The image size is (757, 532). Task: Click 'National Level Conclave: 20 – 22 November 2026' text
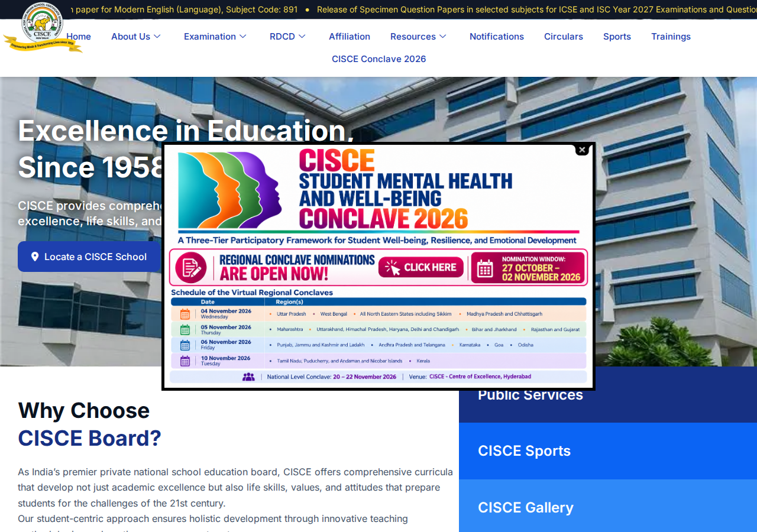tap(332, 377)
